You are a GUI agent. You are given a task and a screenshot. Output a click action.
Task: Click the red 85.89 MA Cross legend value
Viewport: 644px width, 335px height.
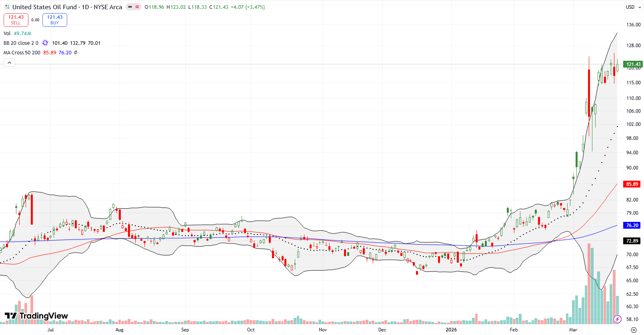tap(50, 52)
